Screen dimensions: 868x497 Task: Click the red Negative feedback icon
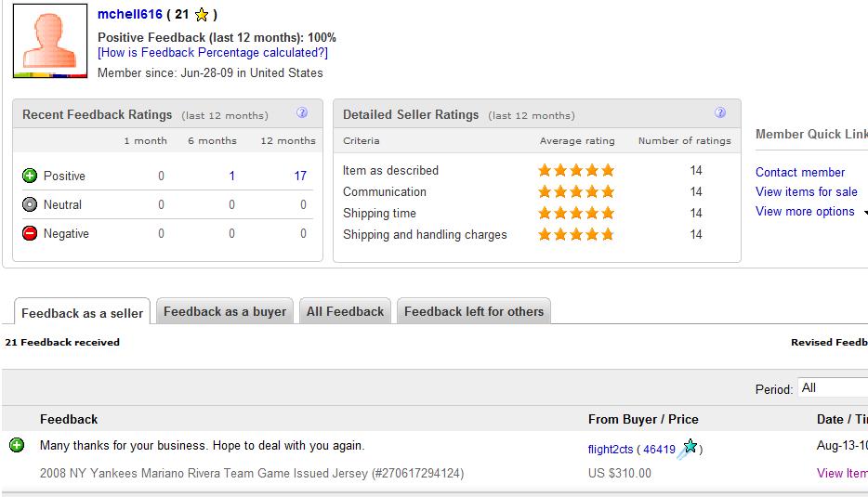(x=30, y=233)
